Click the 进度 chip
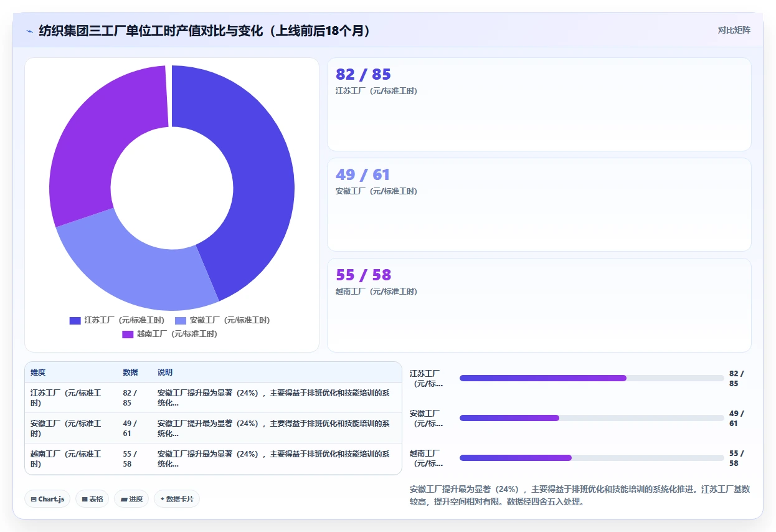 tap(131, 499)
